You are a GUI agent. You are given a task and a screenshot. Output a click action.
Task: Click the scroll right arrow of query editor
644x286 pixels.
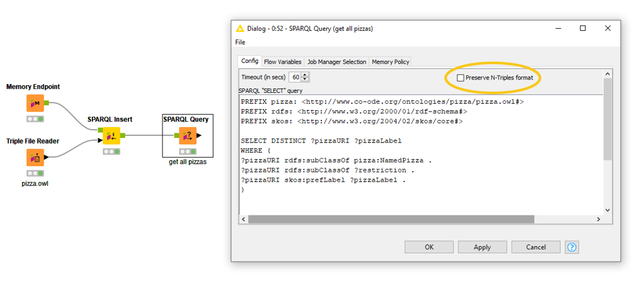coord(599,219)
